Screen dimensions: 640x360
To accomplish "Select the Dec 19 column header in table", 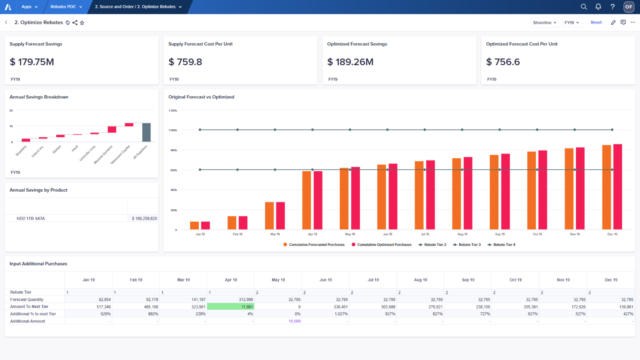I will [611, 280].
